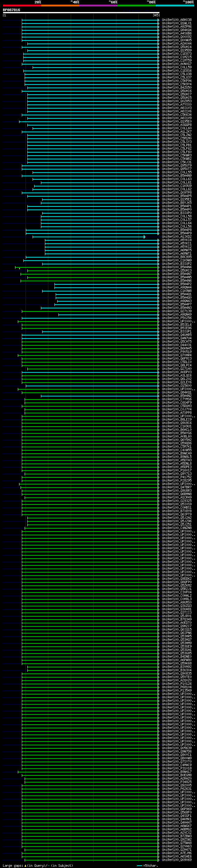Click the green alignment bar for UniRef100_B5A4N4
Image resolution: width=197 pixels, height=868 pixels.
pyautogui.click(x=87, y=268)
